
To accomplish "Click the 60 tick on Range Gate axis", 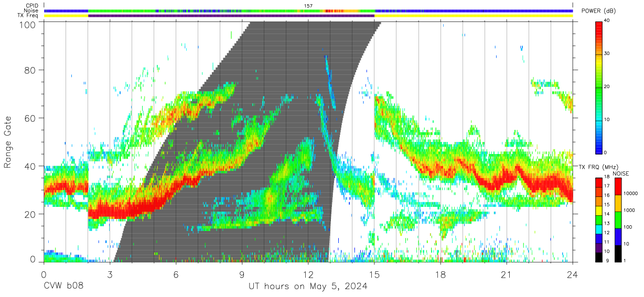I will [x=30, y=118].
